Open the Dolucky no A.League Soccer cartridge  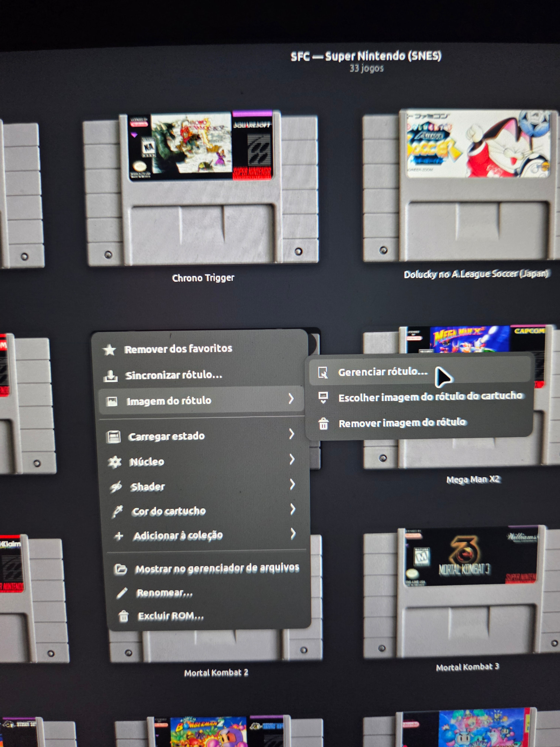coord(461,185)
